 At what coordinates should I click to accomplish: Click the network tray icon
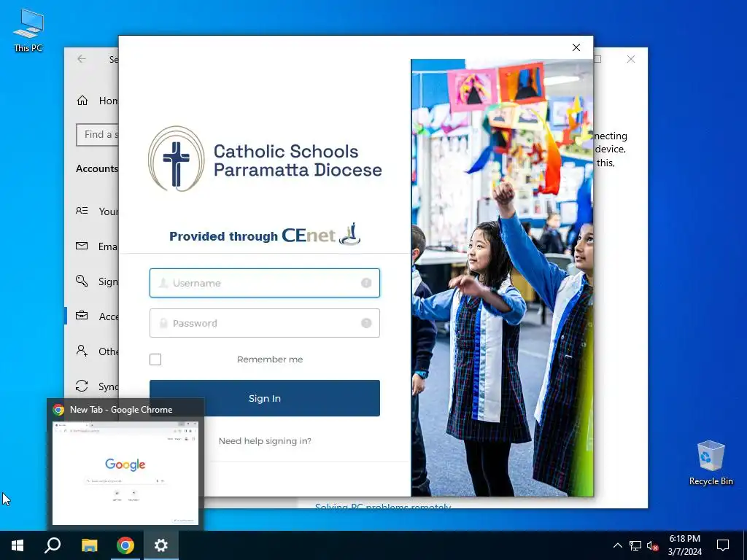point(635,545)
